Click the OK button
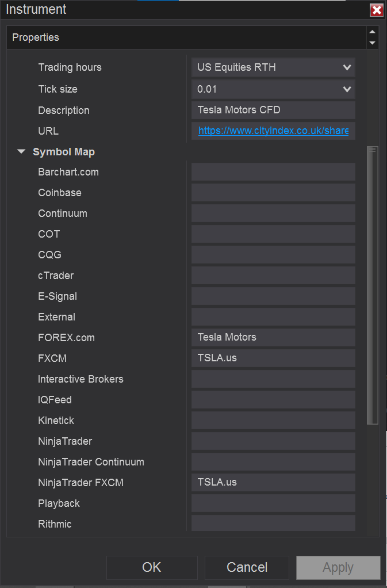The height and width of the screenshot is (588, 387). point(152,567)
